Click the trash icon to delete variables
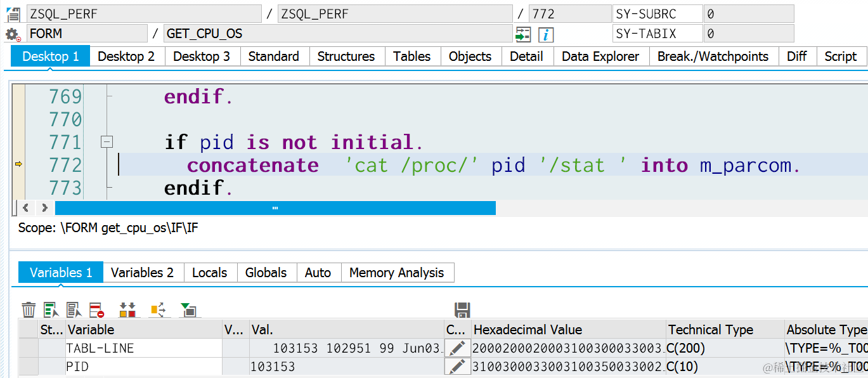868x378 pixels. click(x=29, y=310)
